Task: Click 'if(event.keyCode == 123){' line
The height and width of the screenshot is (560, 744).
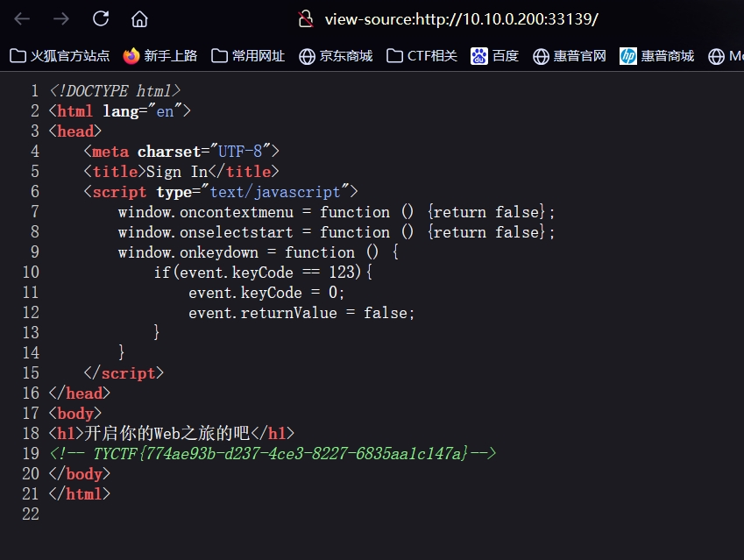Action: click(263, 273)
